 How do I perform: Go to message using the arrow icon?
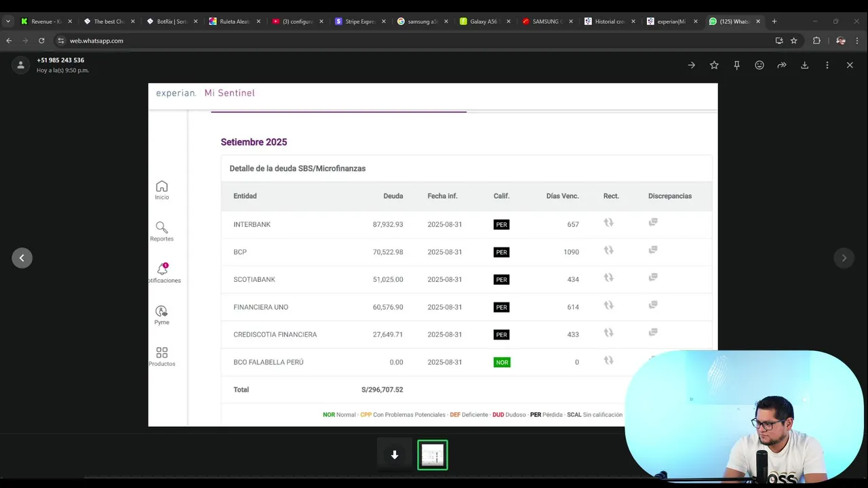pyautogui.click(x=691, y=65)
